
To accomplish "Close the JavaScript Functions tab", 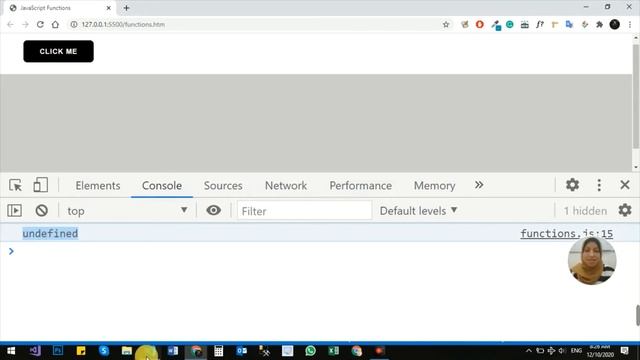I will click(109, 8).
